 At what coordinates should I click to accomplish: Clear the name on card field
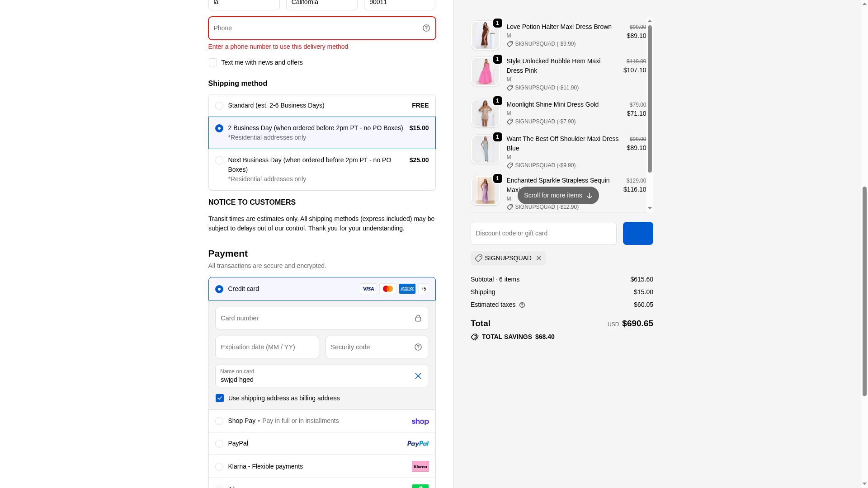pos(418,376)
